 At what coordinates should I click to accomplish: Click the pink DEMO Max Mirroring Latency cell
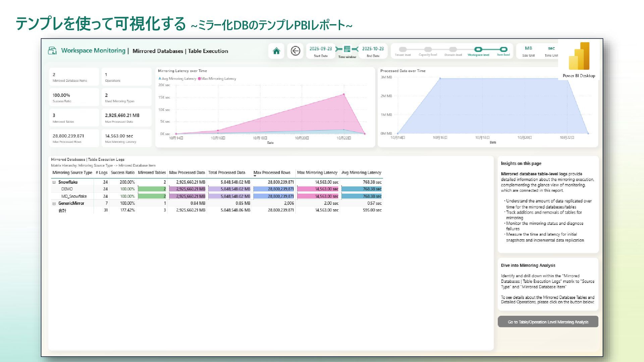coord(317,189)
